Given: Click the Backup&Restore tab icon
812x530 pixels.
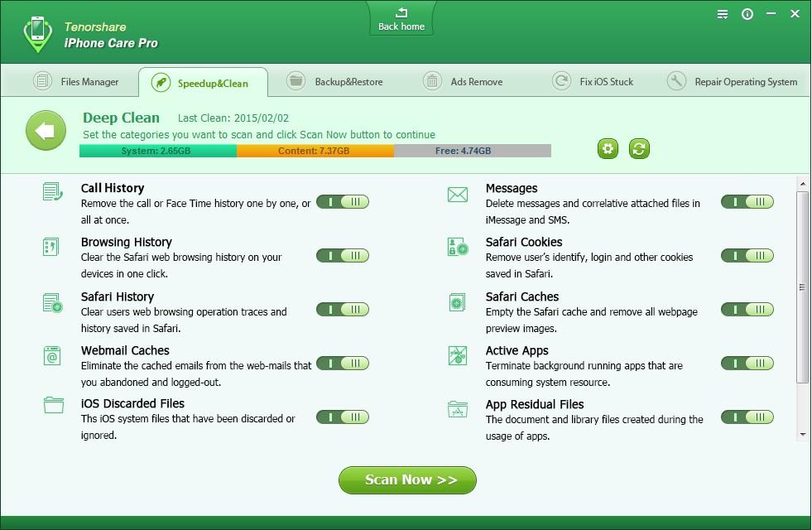Looking at the screenshot, I should click(296, 81).
